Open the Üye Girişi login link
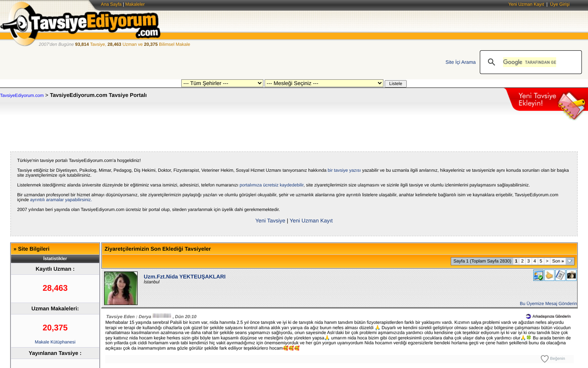 (559, 4)
